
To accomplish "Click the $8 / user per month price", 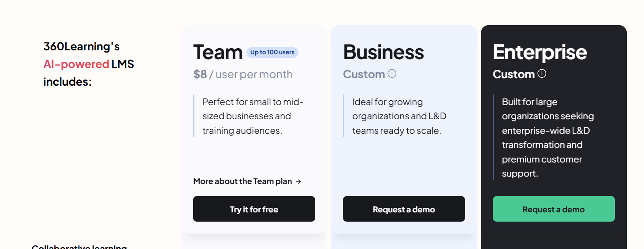I will 243,74.
